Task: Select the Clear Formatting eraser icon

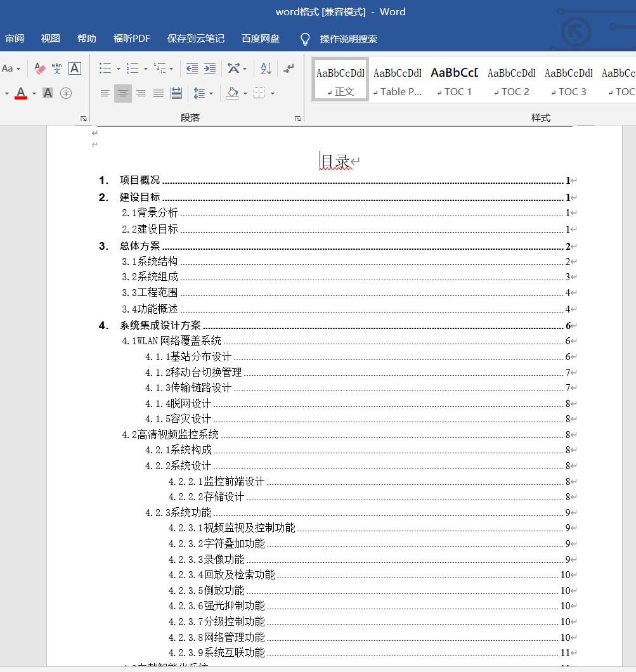Action: pyautogui.click(x=39, y=69)
